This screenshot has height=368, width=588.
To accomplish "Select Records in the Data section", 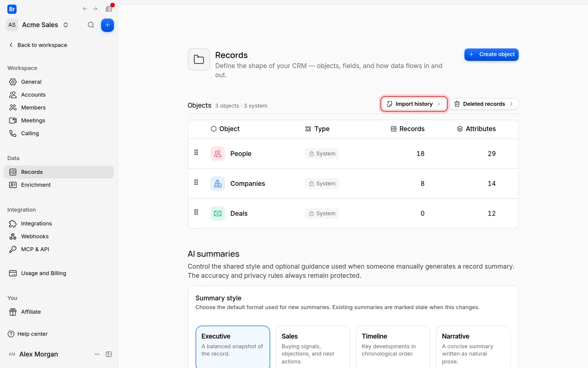I will [x=59, y=172].
